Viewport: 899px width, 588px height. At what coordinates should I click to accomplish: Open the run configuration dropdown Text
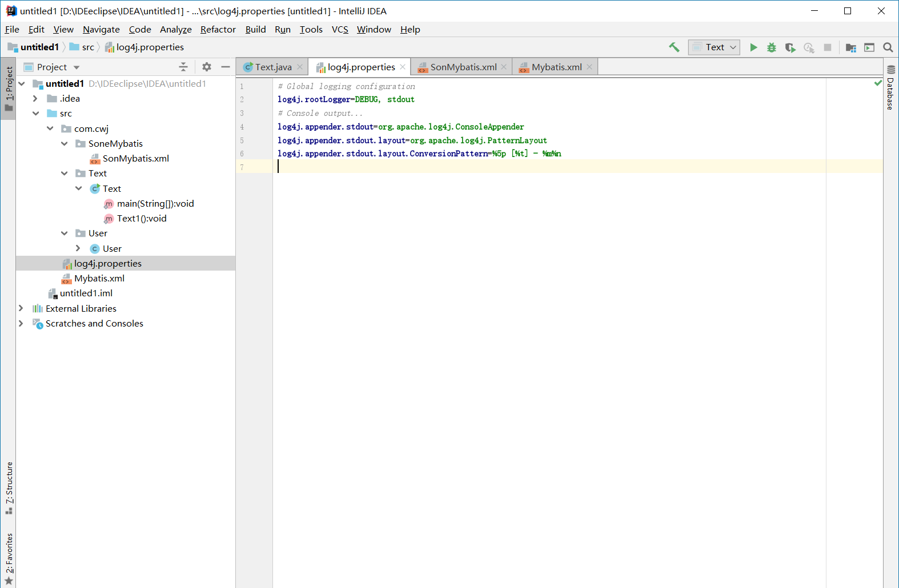point(714,47)
